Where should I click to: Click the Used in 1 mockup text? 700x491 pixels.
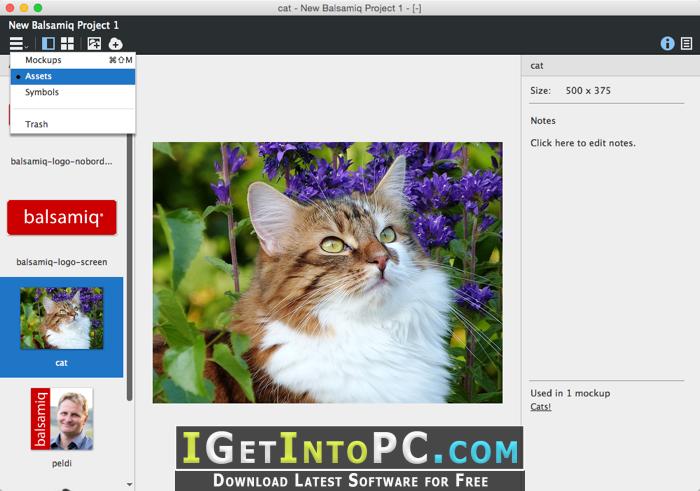[x=570, y=393]
